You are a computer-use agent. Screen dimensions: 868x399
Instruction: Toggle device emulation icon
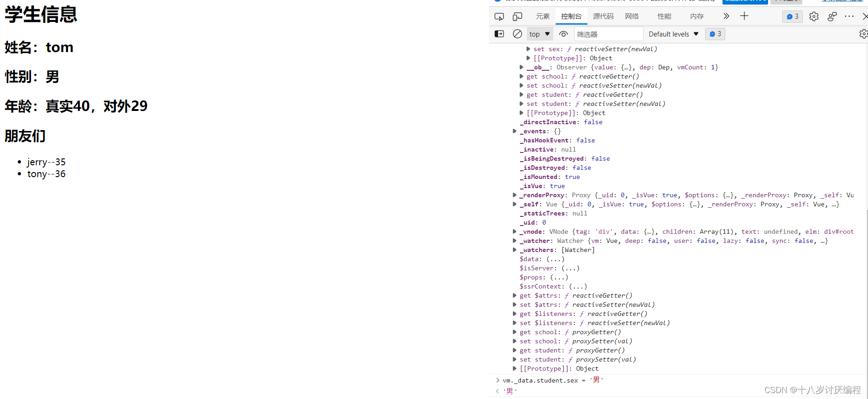tap(517, 16)
